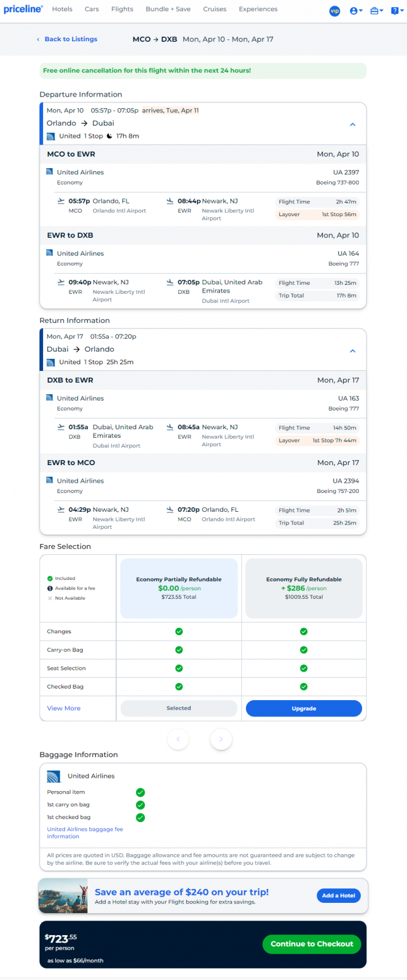This screenshot has height=980, width=407.
Task: Click the hotel promo thumbnail image
Action: [63, 896]
